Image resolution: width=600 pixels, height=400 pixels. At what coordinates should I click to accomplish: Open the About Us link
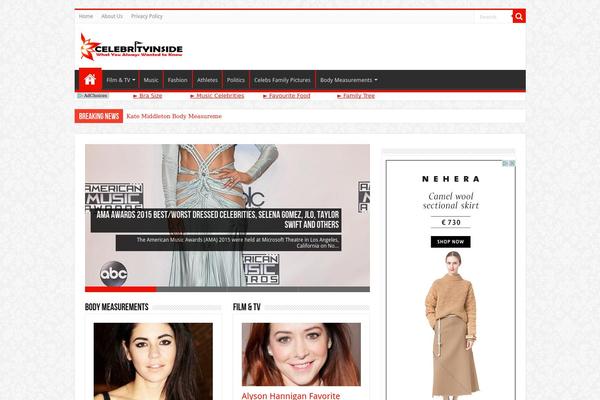(x=112, y=16)
